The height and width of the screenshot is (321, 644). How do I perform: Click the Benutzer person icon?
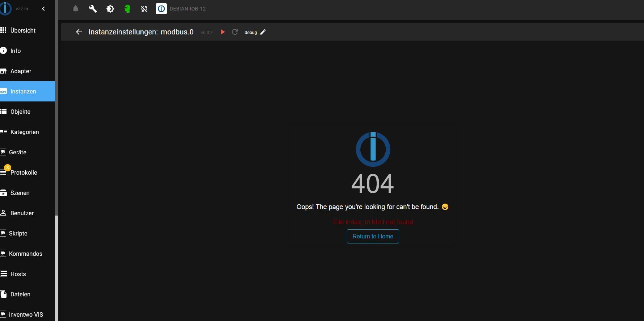[3, 213]
